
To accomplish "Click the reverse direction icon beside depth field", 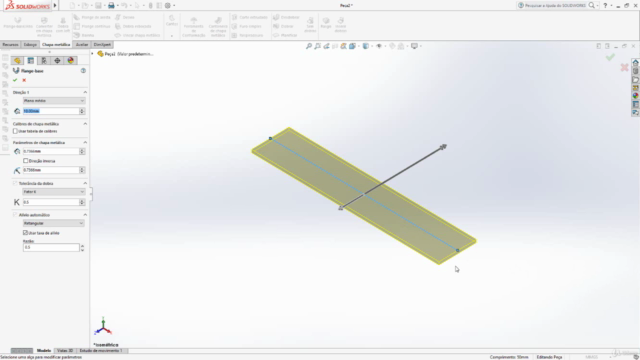I will click(x=17, y=111).
